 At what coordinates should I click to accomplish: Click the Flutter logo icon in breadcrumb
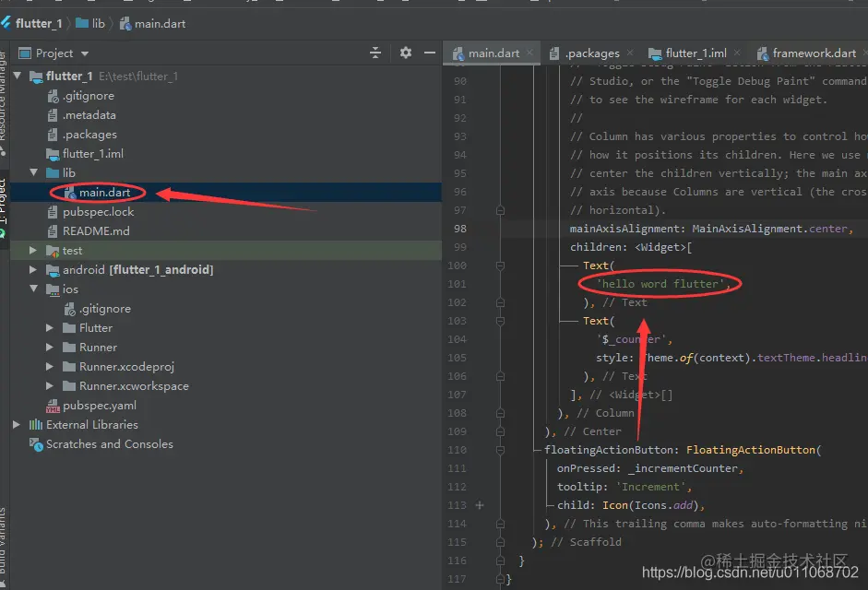coord(6,23)
